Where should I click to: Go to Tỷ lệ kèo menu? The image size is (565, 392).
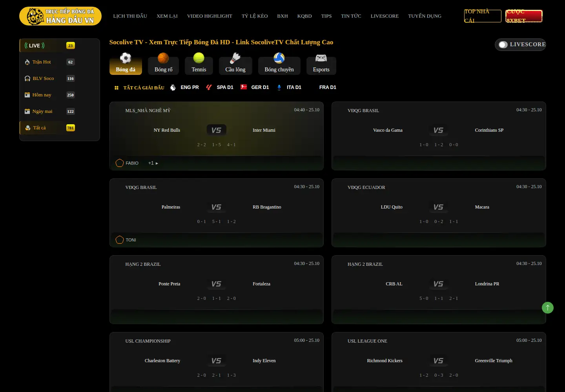(255, 16)
